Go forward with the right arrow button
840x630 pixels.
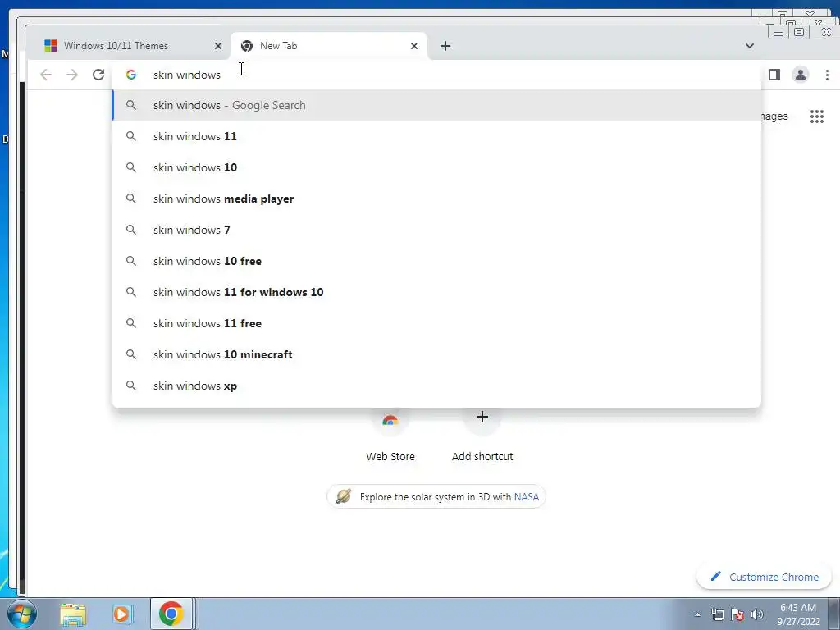(x=72, y=75)
